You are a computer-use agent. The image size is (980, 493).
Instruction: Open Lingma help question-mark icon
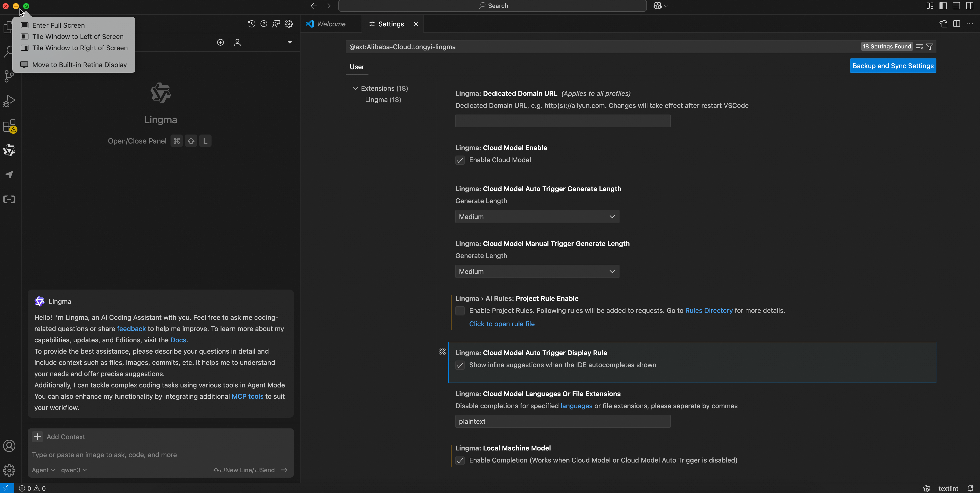pos(264,24)
